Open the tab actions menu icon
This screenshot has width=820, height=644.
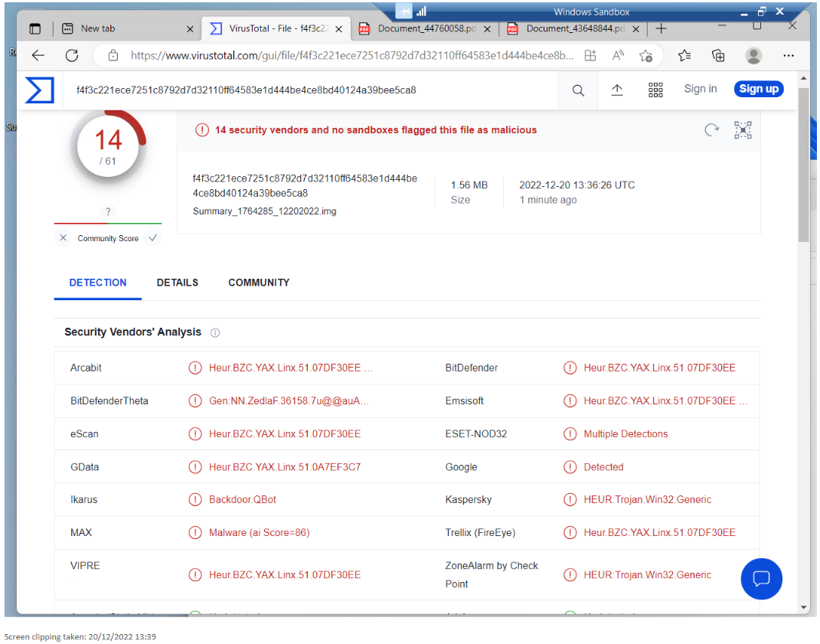[35, 29]
